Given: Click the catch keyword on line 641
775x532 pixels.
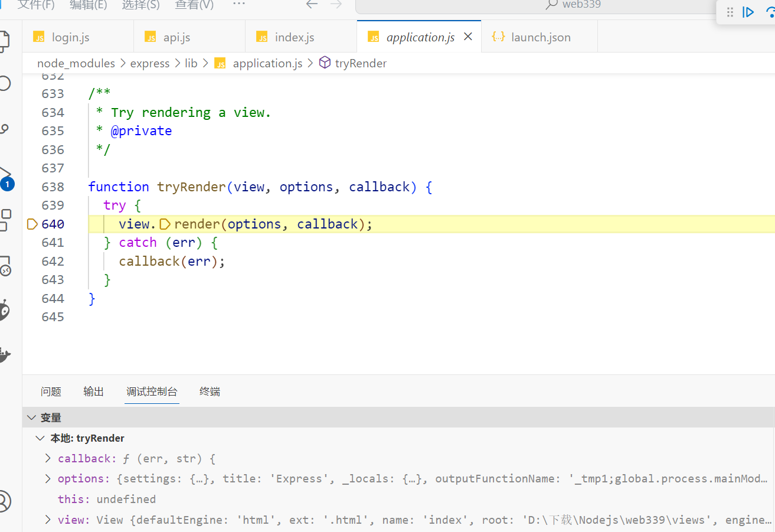Looking at the screenshot, I should (x=138, y=243).
